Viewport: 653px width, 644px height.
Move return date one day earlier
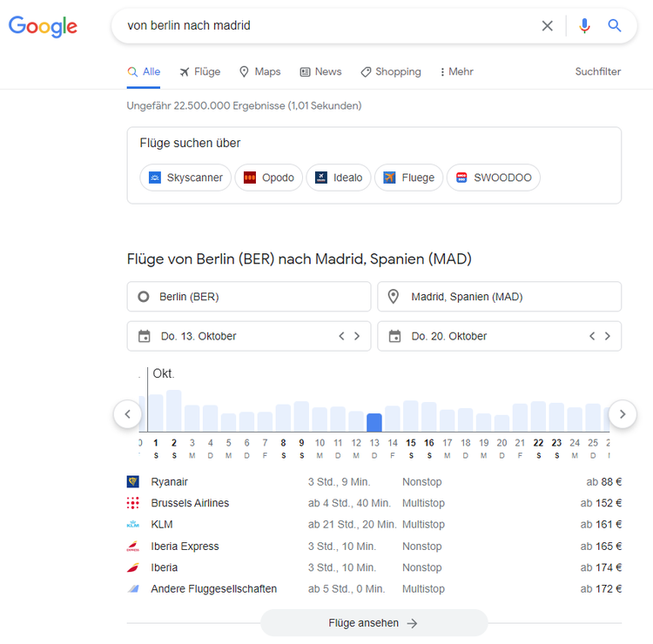pyautogui.click(x=592, y=337)
